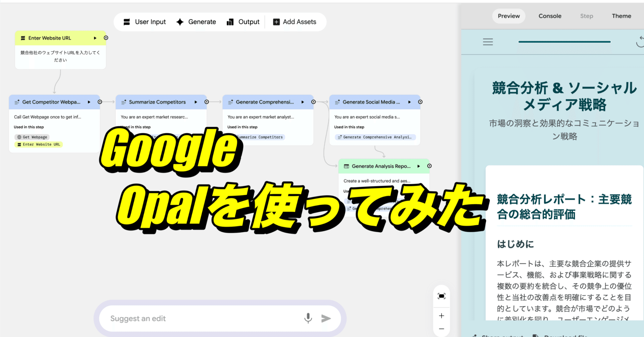Expand the Generate Analysis Report node
Image resolution: width=644 pixels, height=337 pixels.
(418, 166)
